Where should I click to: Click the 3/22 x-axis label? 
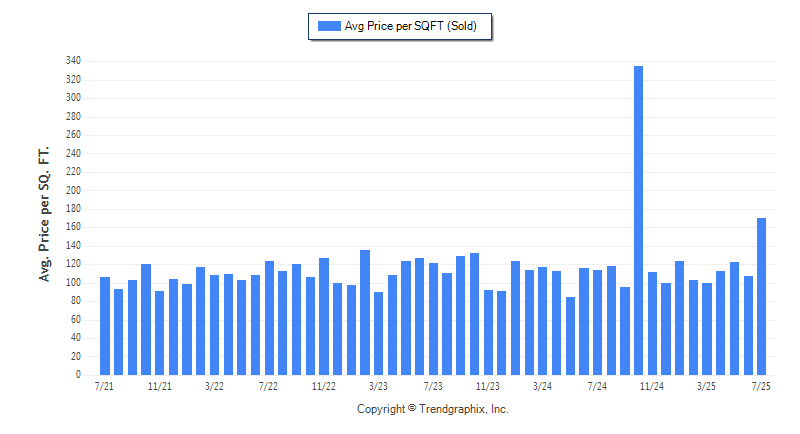coord(214,386)
